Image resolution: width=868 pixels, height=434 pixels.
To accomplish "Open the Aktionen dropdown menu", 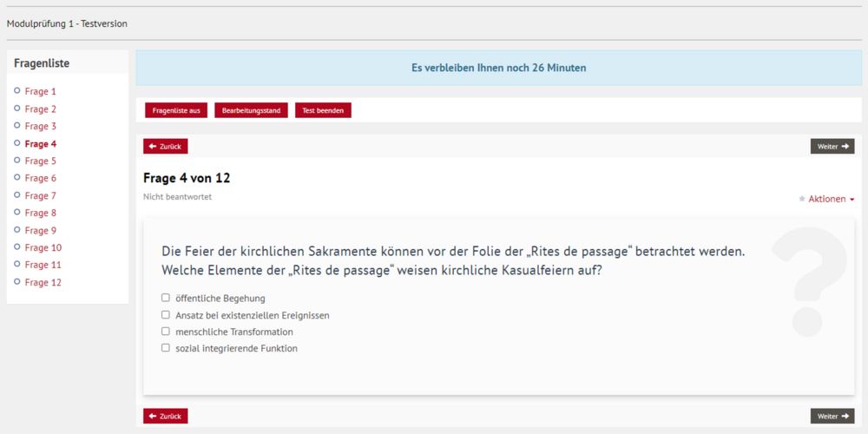I will [831, 199].
